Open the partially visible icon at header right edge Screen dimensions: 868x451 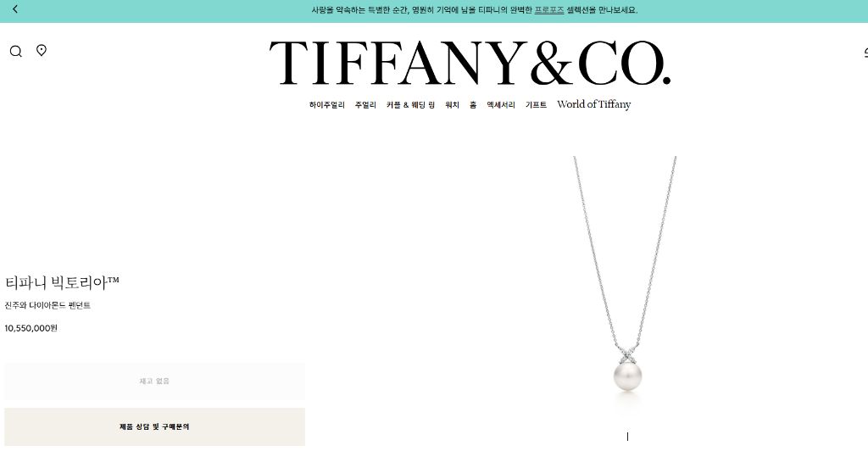click(865, 53)
